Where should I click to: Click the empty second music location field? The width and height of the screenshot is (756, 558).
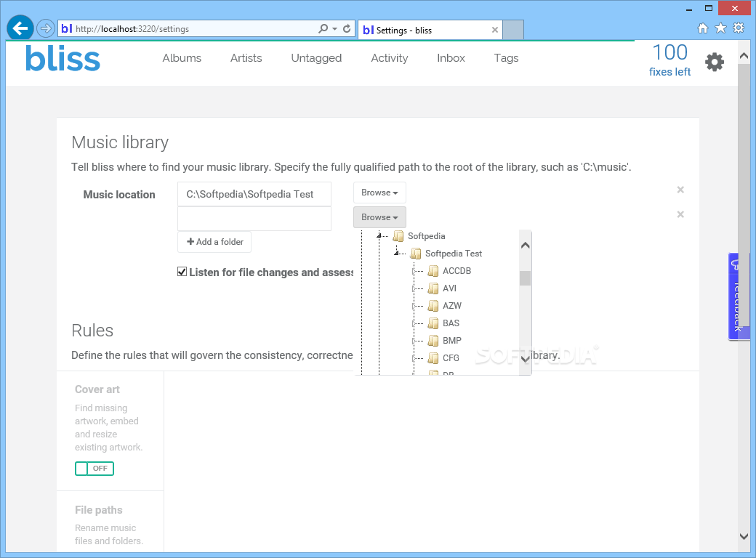254,219
